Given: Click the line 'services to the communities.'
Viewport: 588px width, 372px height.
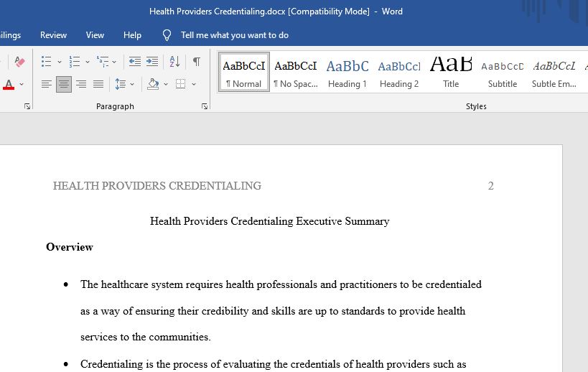Looking at the screenshot, I should pyautogui.click(x=146, y=337).
